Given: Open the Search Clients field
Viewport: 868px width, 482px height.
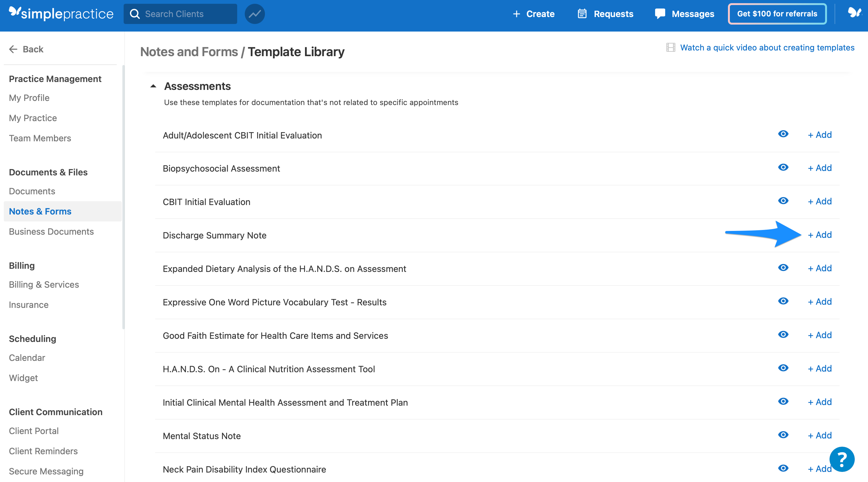Looking at the screenshot, I should pyautogui.click(x=180, y=14).
